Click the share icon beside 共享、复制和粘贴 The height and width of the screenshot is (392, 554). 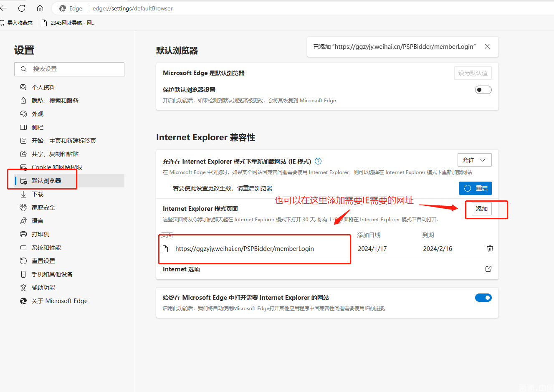click(x=23, y=154)
